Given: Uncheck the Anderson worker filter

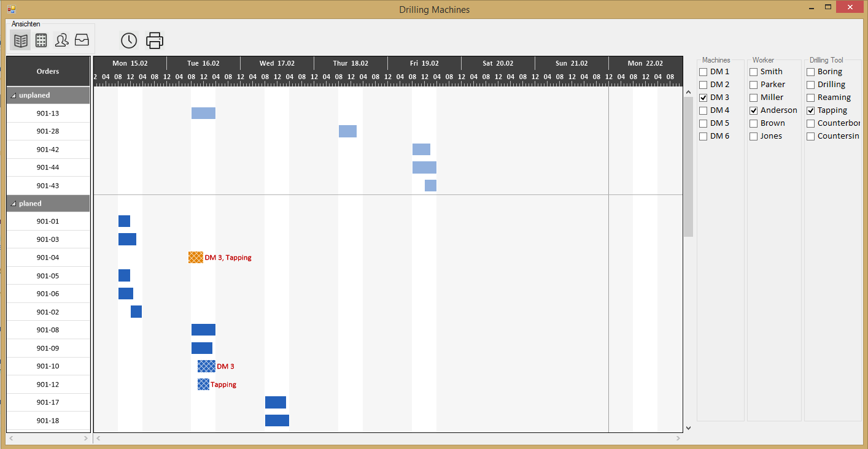Looking at the screenshot, I should [754, 110].
